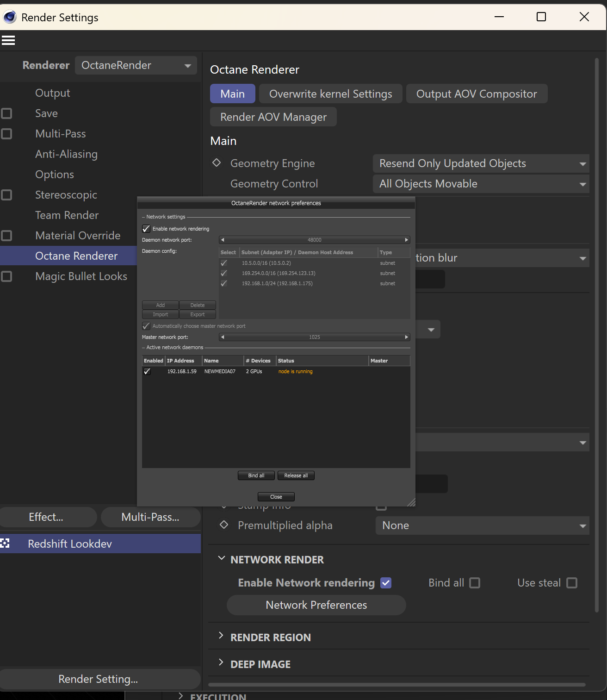Click the Multi-Pass... button
The width and height of the screenshot is (607, 700).
coord(151,517)
